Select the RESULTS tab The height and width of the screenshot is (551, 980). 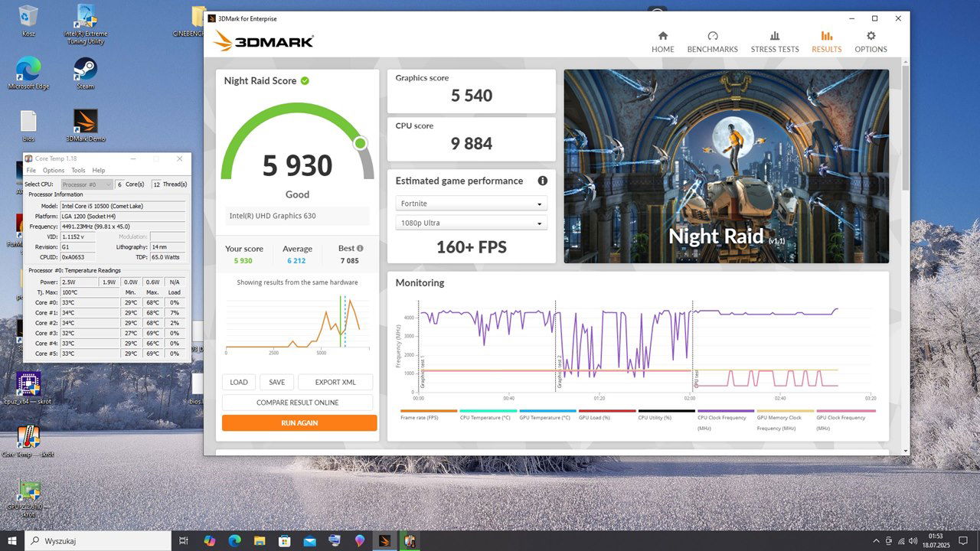[826, 42]
